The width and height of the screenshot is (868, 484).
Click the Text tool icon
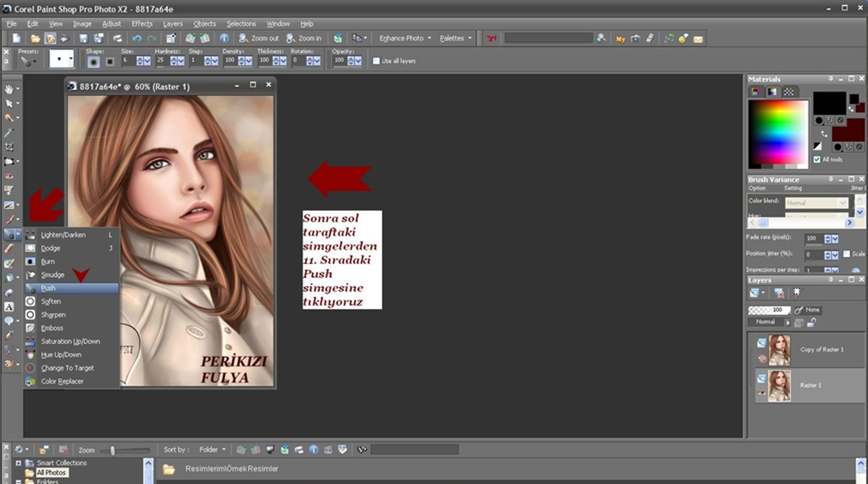[x=9, y=307]
